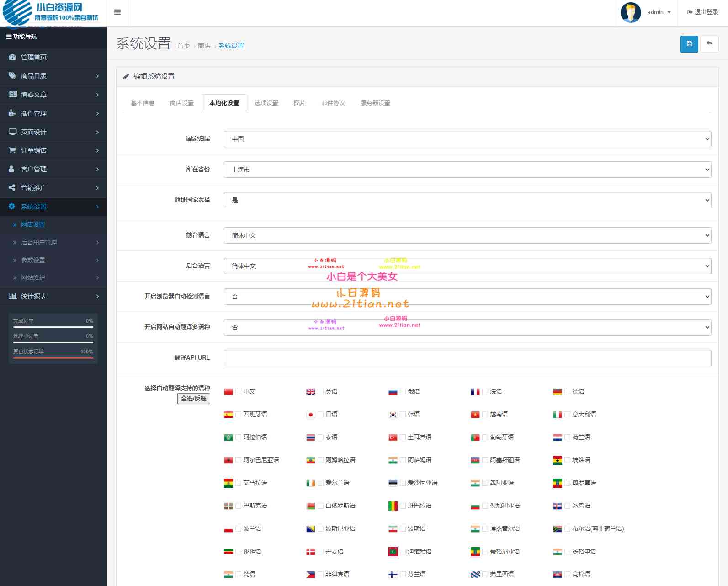
Task: Click the 全选/反选 button
Action: [194, 399]
